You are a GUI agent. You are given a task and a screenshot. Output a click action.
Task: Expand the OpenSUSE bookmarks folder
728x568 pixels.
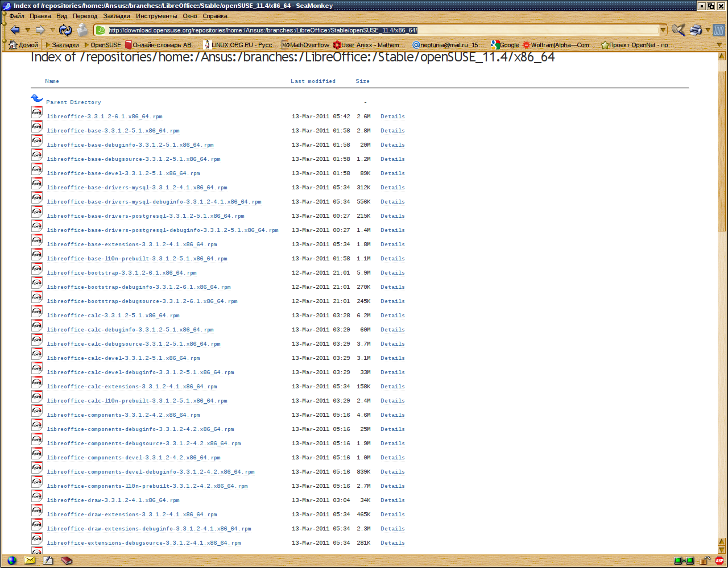102,45
